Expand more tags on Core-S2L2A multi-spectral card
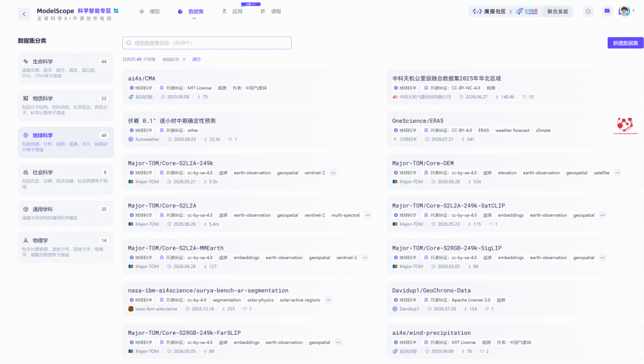Image resolution: width=644 pixels, height=364 pixels. click(x=367, y=215)
